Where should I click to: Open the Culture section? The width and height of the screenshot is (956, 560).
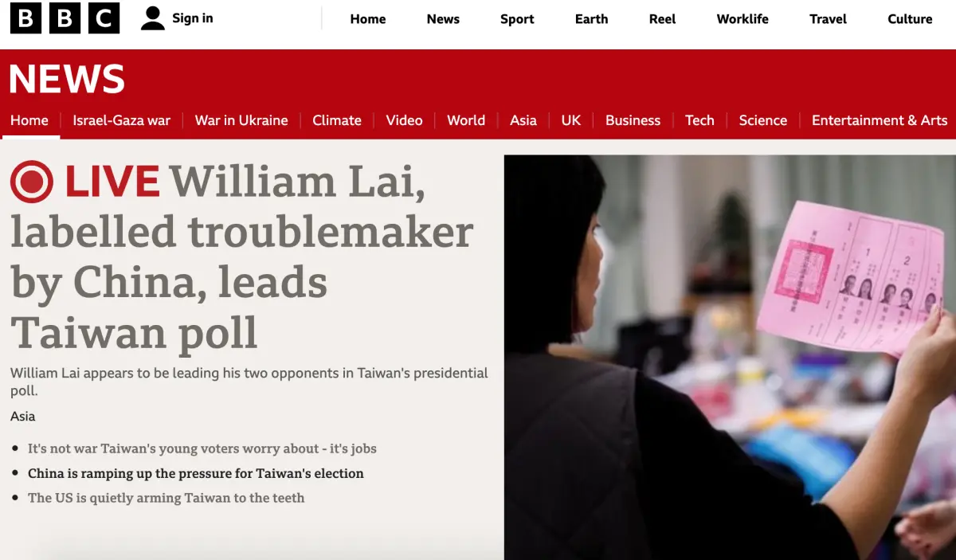tap(910, 19)
